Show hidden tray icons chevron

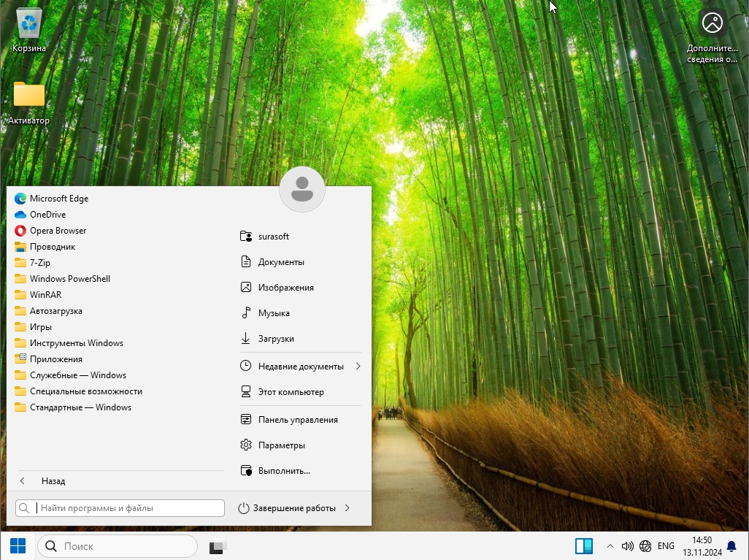click(610, 546)
